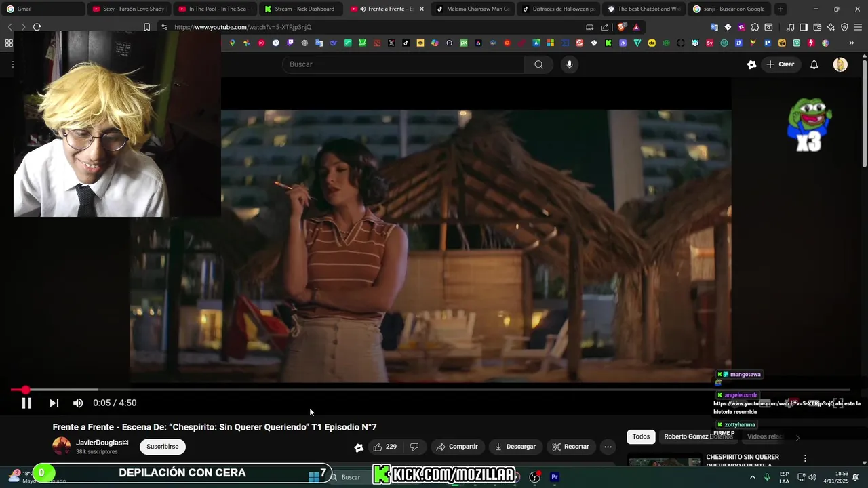Switch to Makima Chainsaw Man tab
This screenshot has width=868, height=488.
point(473,9)
